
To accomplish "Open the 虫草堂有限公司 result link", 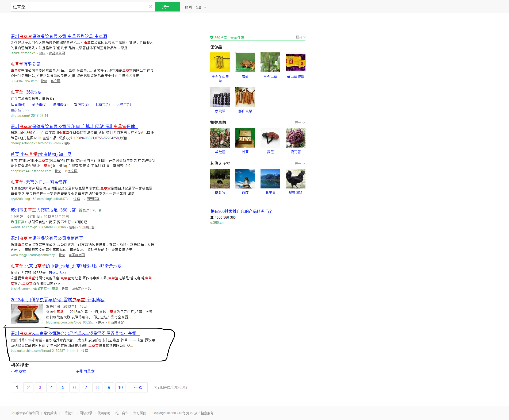I will tap(26, 64).
